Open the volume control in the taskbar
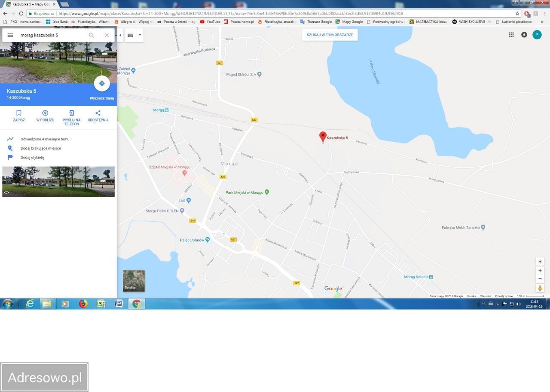The width and height of the screenshot is (550, 392). click(519, 304)
